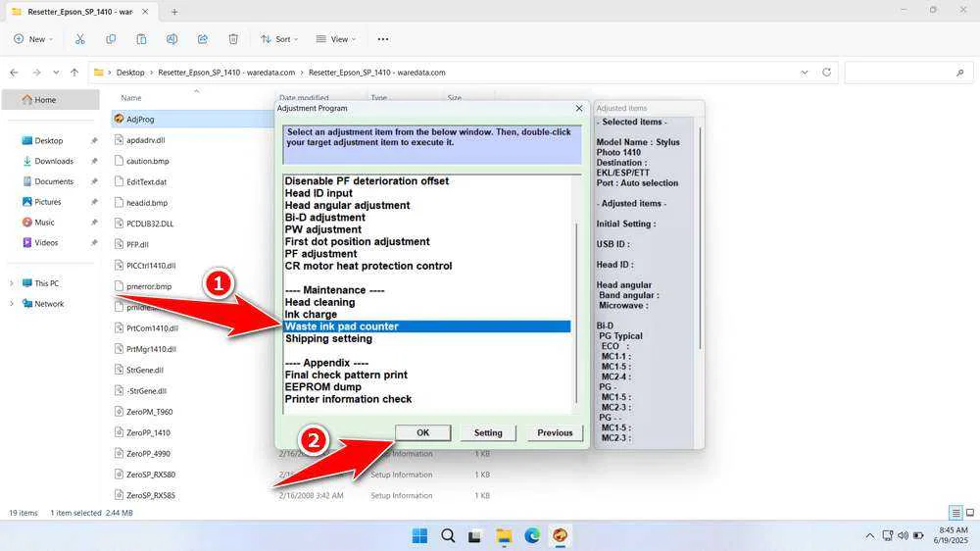Click the Cut scissors icon in toolbar

(x=80, y=39)
